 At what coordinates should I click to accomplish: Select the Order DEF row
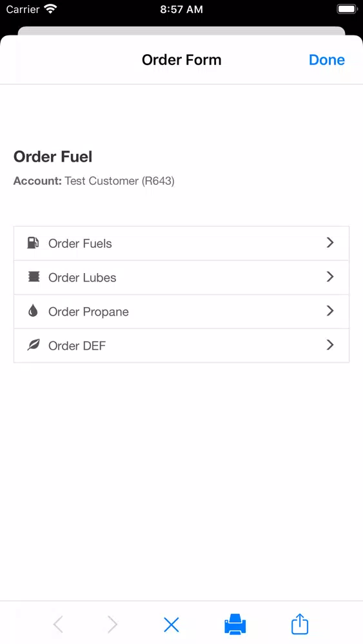click(x=181, y=345)
